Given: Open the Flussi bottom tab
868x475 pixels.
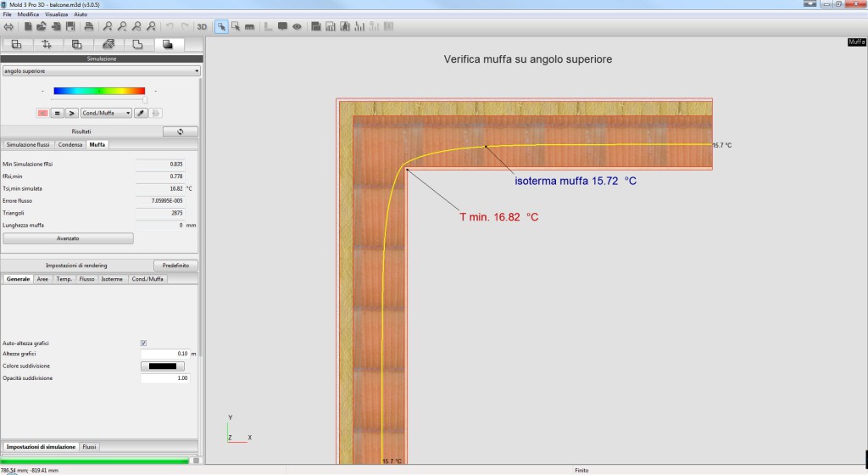Looking at the screenshot, I should (x=90, y=447).
